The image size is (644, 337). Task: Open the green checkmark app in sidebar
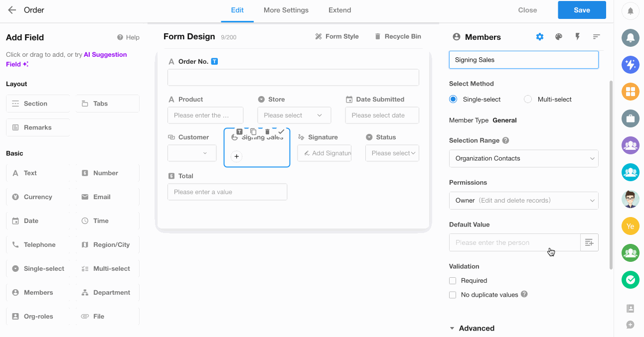click(x=630, y=280)
